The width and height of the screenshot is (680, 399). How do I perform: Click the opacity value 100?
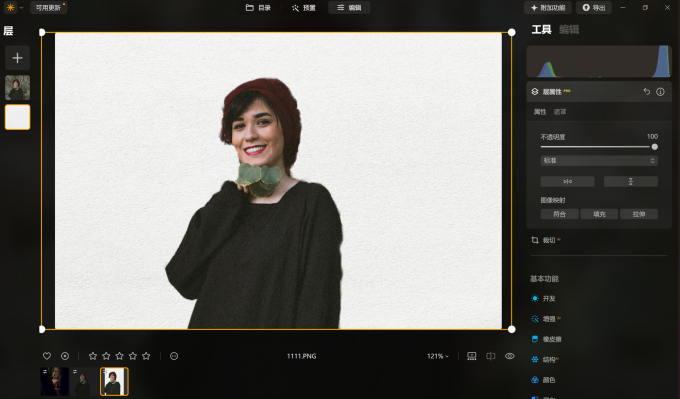click(x=652, y=136)
